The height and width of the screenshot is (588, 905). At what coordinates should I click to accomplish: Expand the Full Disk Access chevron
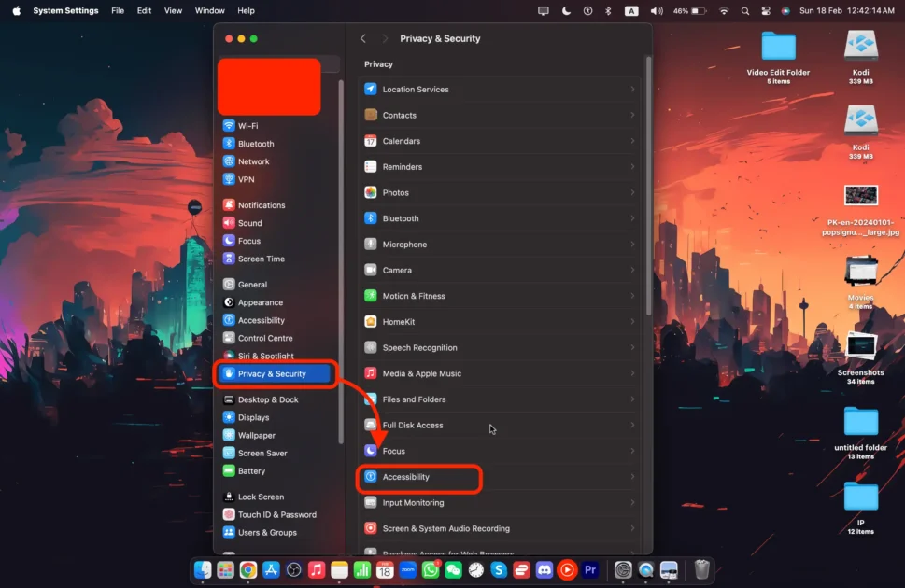tap(632, 426)
